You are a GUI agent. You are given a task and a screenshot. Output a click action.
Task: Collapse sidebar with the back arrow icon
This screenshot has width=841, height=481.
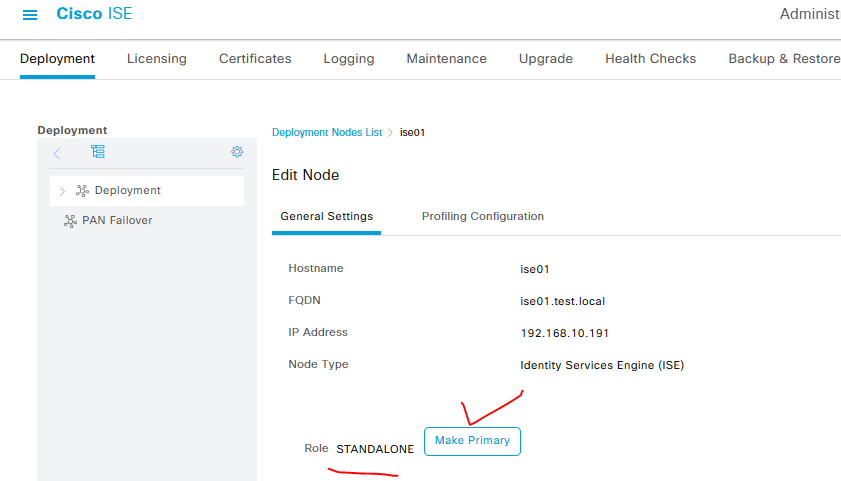[x=57, y=153]
